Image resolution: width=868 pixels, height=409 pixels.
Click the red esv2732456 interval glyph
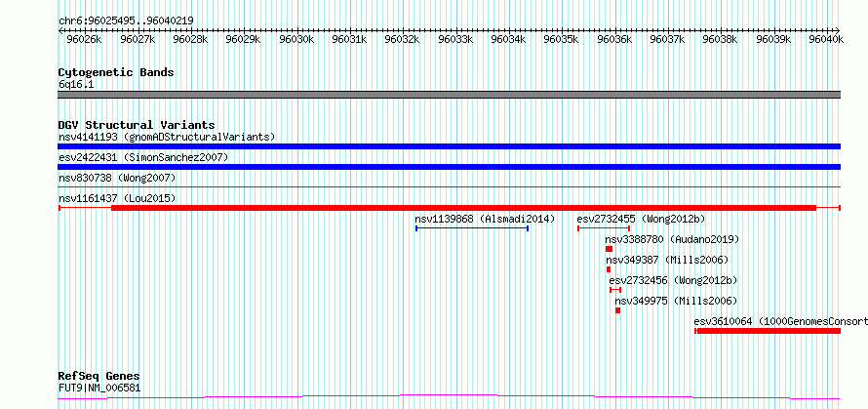[615, 290]
